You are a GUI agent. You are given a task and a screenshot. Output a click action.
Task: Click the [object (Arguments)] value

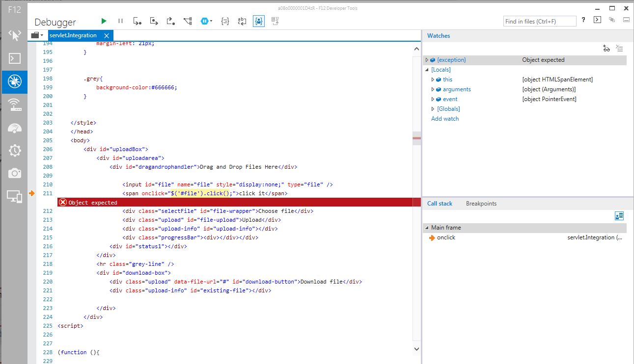coord(549,89)
